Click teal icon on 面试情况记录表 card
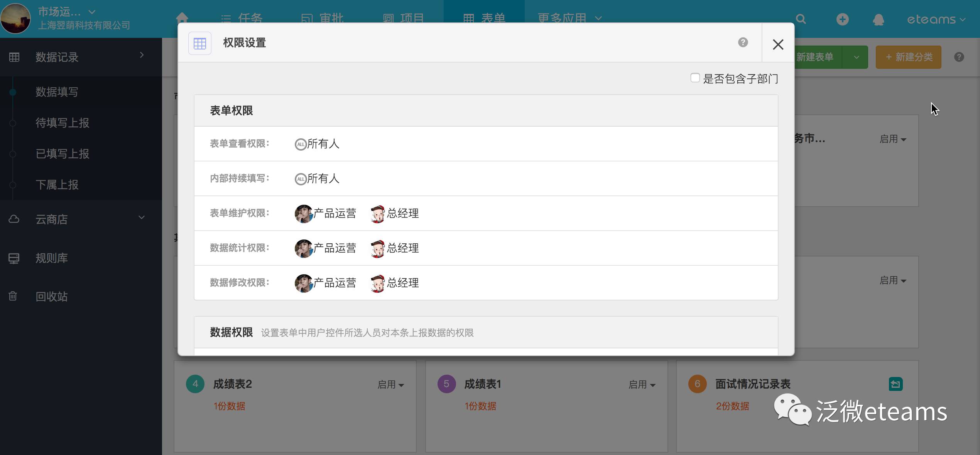The height and width of the screenshot is (455, 980). pyautogui.click(x=896, y=384)
